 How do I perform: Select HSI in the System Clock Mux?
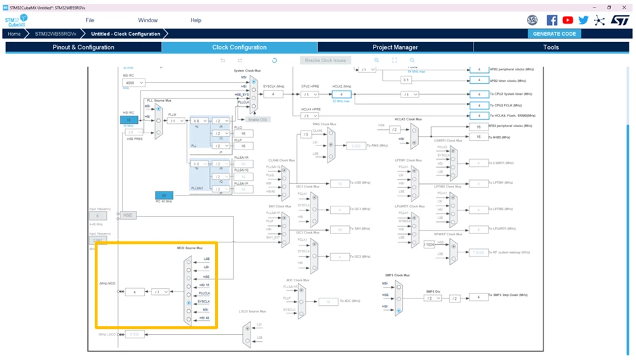tap(254, 90)
